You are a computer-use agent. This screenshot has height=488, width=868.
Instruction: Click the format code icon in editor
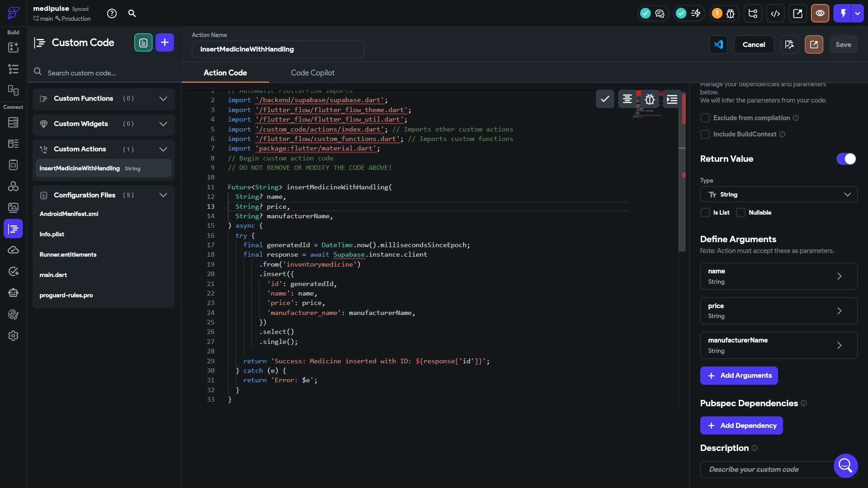click(x=627, y=99)
